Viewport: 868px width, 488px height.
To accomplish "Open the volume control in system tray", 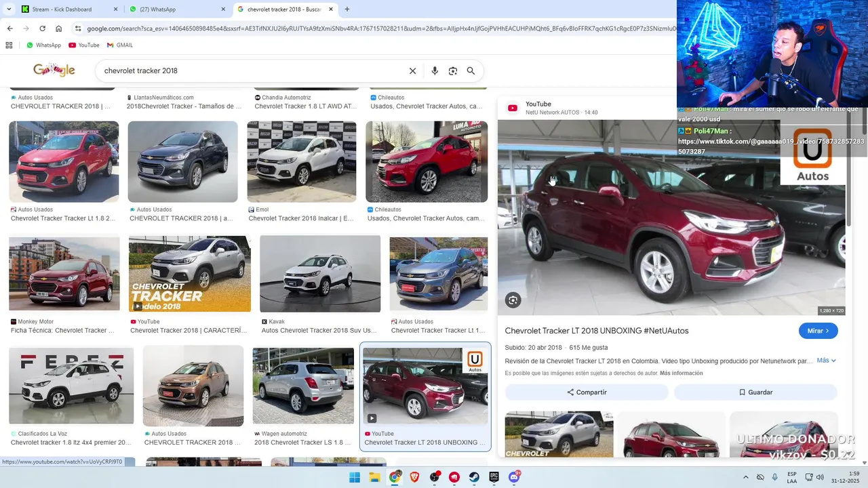I will click(x=820, y=477).
